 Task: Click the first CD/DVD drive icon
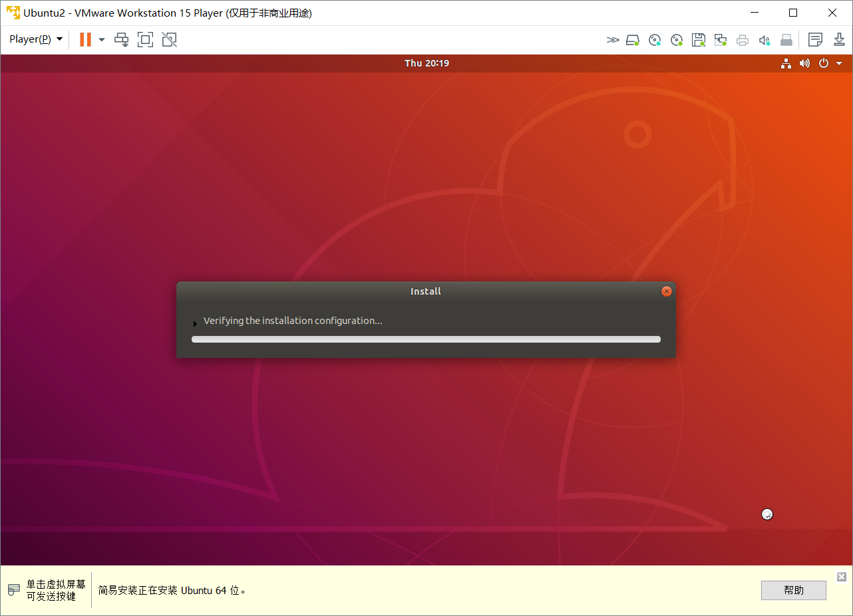[655, 40]
